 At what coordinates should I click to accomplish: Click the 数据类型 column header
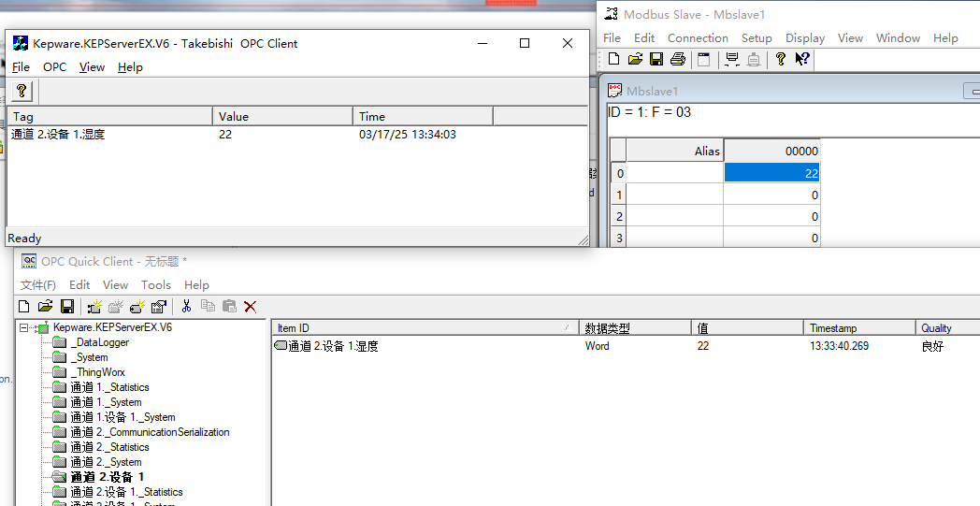click(635, 327)
